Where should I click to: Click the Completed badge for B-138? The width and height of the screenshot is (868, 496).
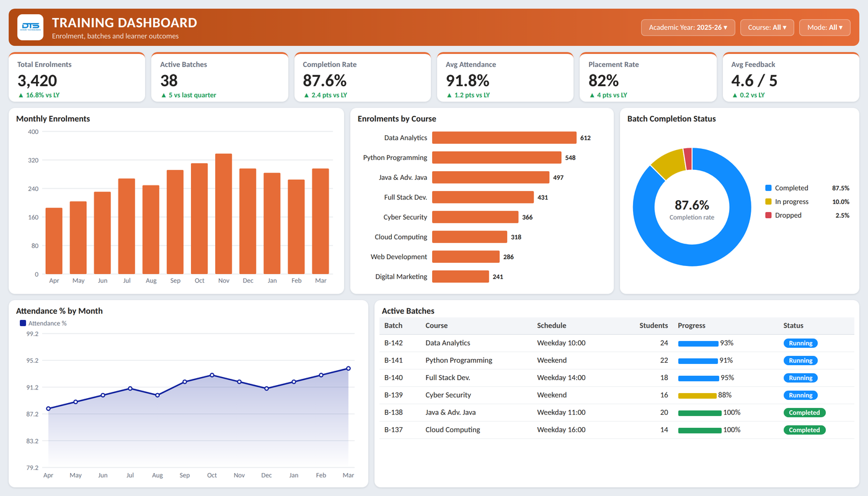tap(804, 412)
